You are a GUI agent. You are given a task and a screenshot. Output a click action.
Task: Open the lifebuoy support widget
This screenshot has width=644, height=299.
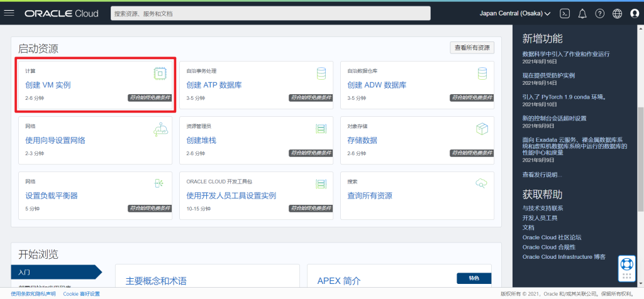pos(627,263)
